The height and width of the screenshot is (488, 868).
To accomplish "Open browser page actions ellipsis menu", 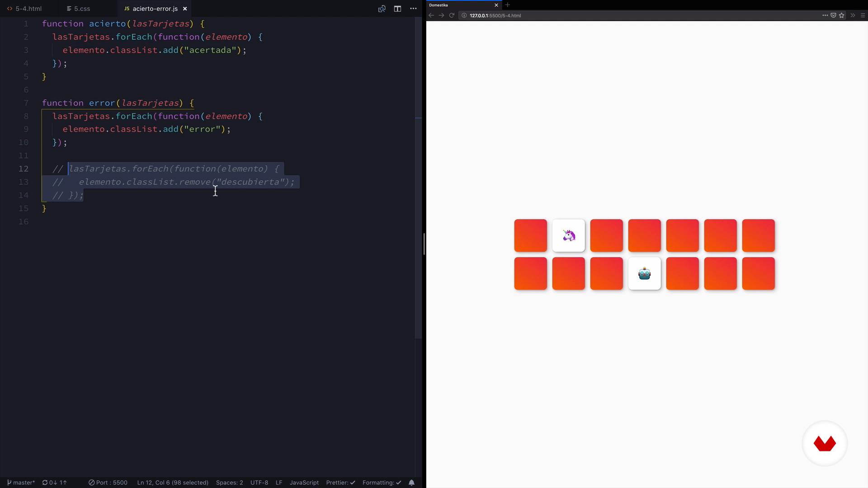I will (x=825, y=15).
